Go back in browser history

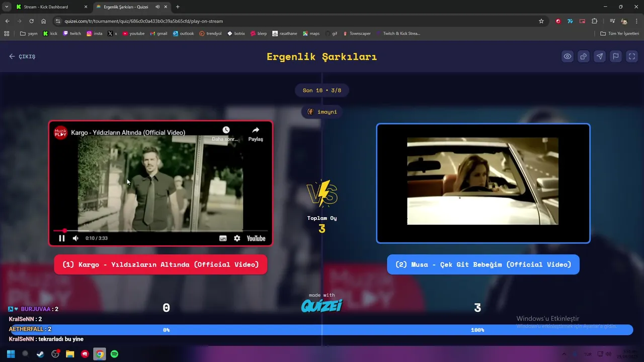8,21
